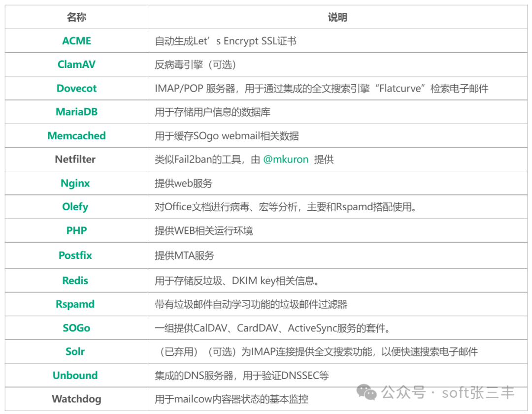Click the Redis description about DKIM key
The width and height of the screenshot is (532, 414).
tap(237, 281)
